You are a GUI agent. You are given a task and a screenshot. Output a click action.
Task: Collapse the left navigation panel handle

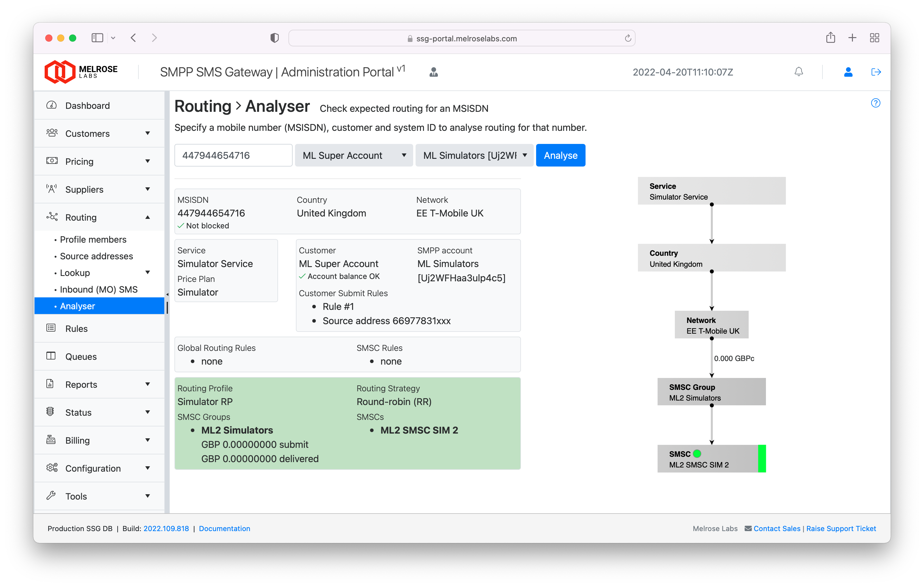click(x=167, y=295)
